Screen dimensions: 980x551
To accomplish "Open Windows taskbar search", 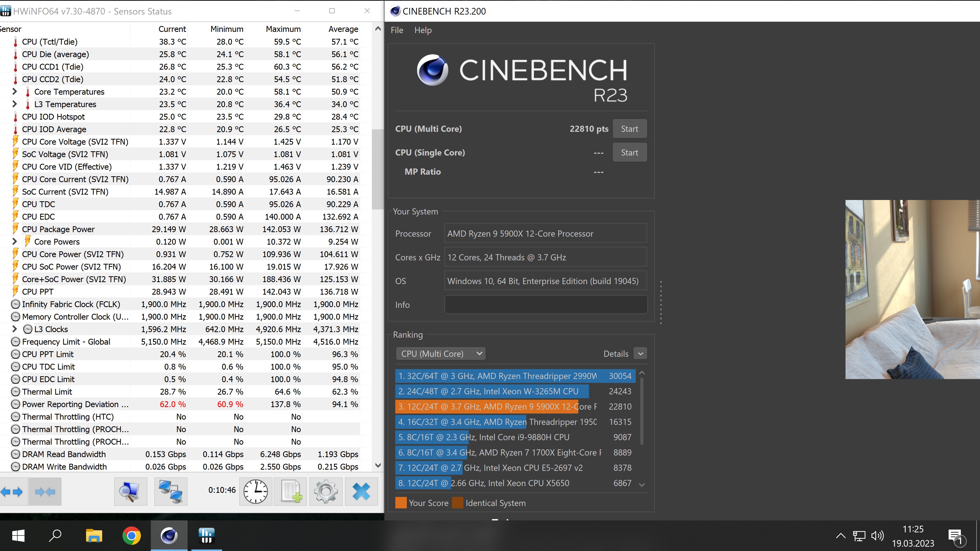I will [x=55, y=536].
